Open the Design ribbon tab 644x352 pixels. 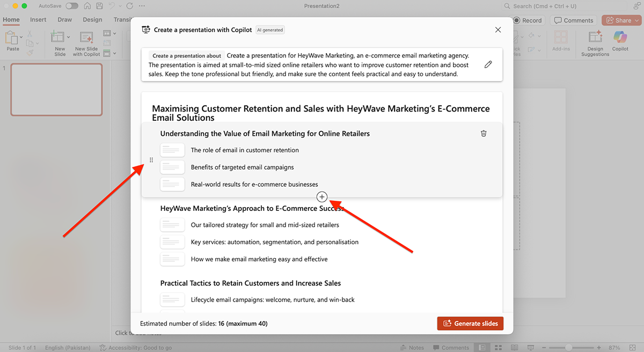click(x=92, y=20)
